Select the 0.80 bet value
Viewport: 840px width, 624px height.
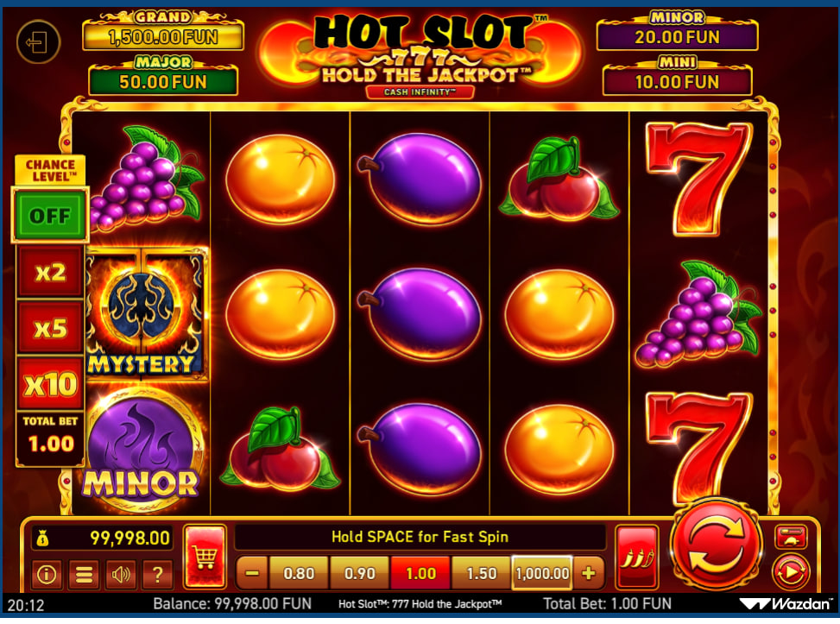coord(299,573)
